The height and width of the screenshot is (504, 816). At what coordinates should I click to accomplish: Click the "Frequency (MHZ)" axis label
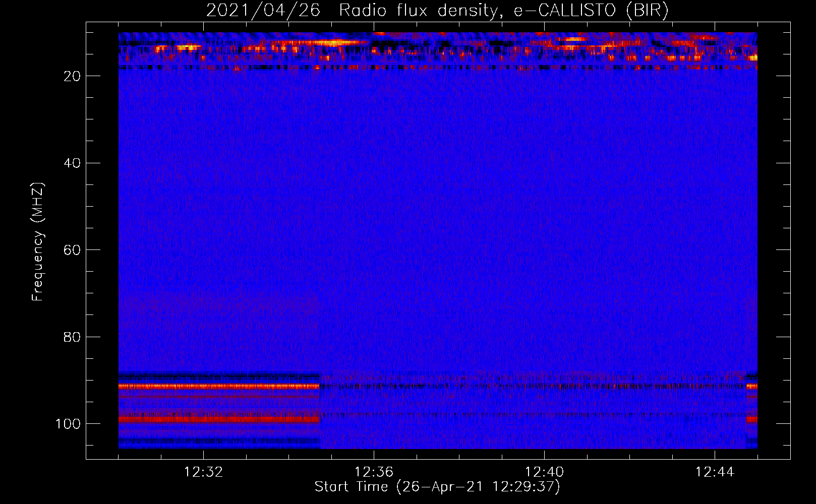point(38,242)
